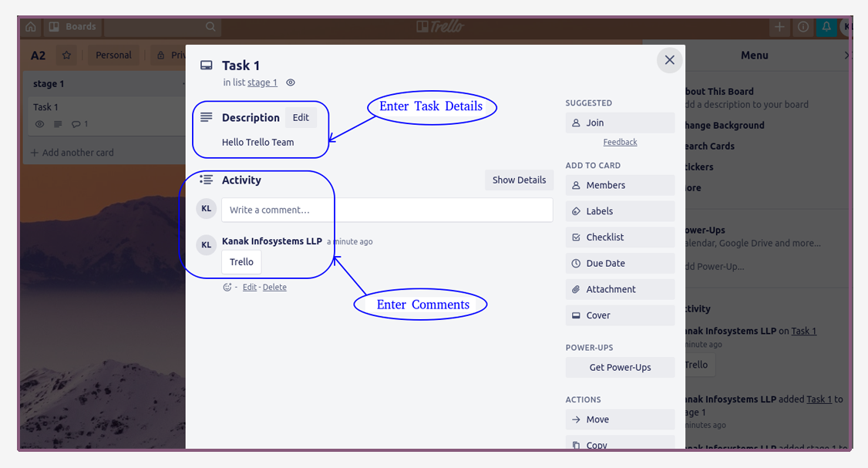
Task: Click the plus create icon in header
Action: click(x=779, y=26)
